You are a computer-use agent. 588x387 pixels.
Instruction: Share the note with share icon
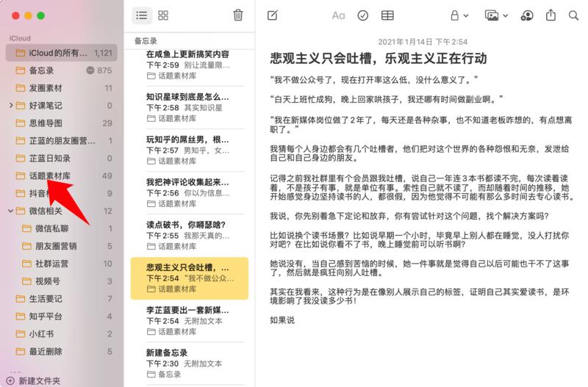click(x=551, y=15)
